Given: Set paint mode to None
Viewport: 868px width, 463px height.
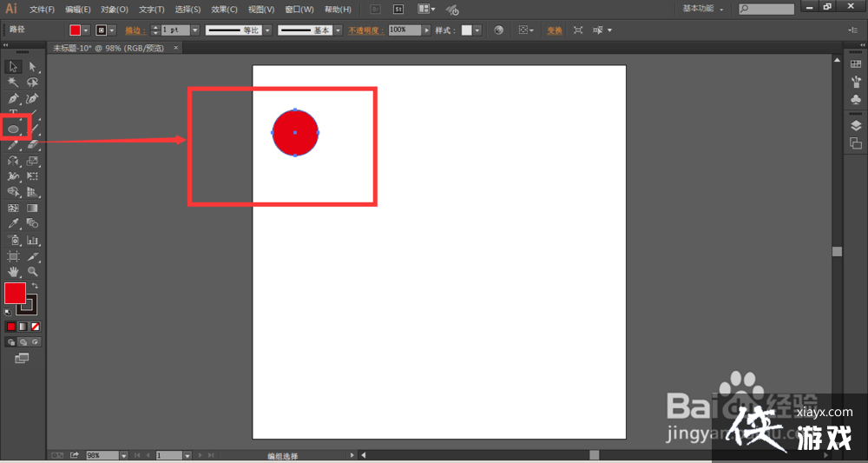Looking at the screenshot, I should (x=36, y=327).
